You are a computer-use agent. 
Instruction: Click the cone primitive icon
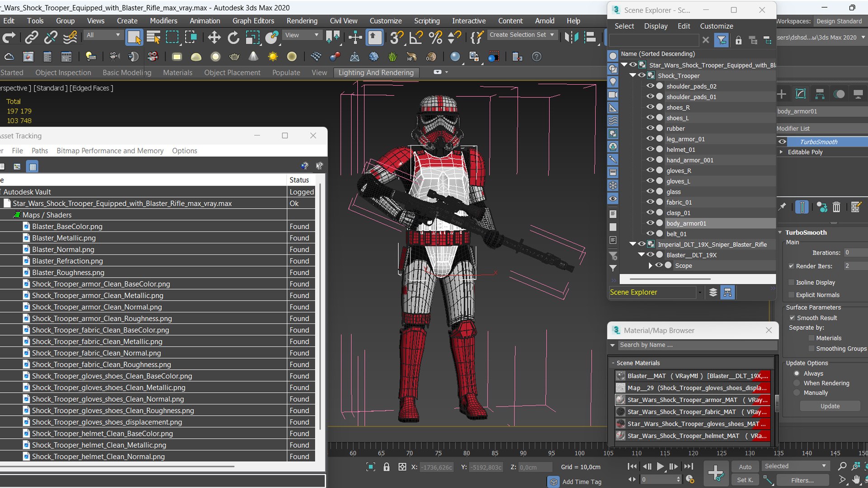(254, 57)
